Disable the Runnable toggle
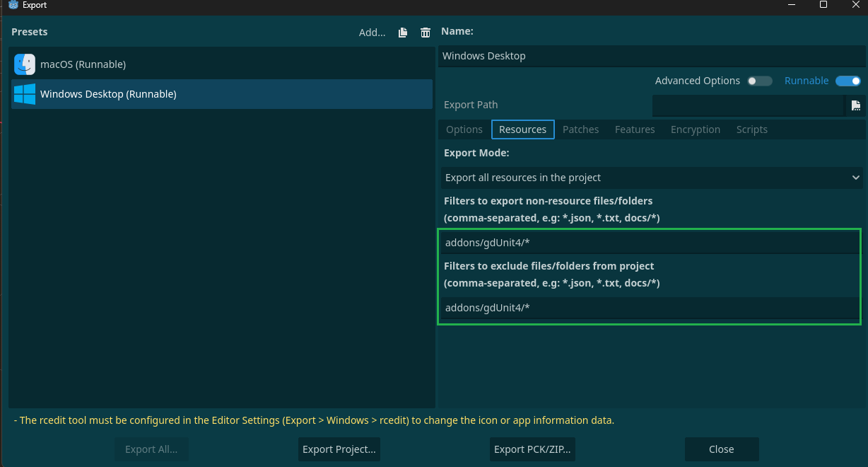This screenshot has width=868, height=467. [x=848, y=81]
